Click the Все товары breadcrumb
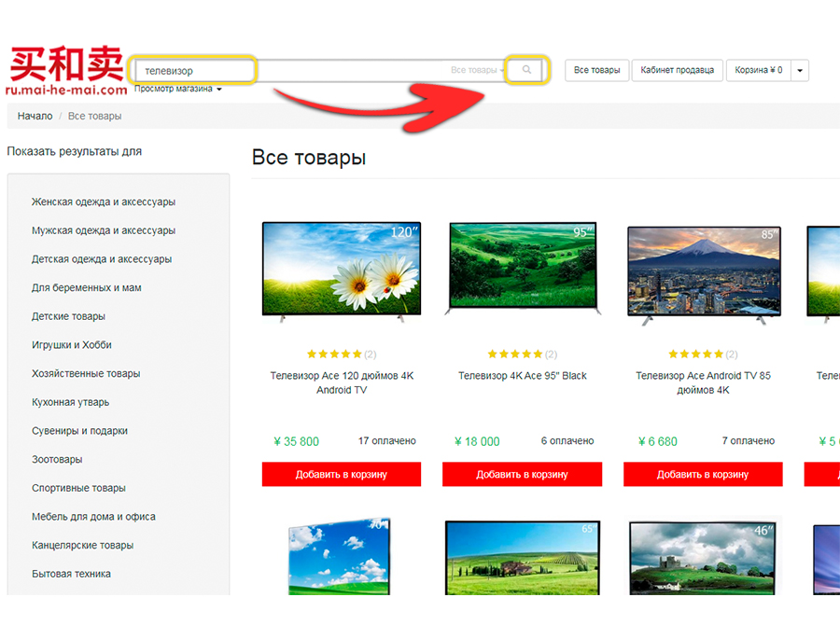Viewport: 840px width, 639px height. click(95, 117)
